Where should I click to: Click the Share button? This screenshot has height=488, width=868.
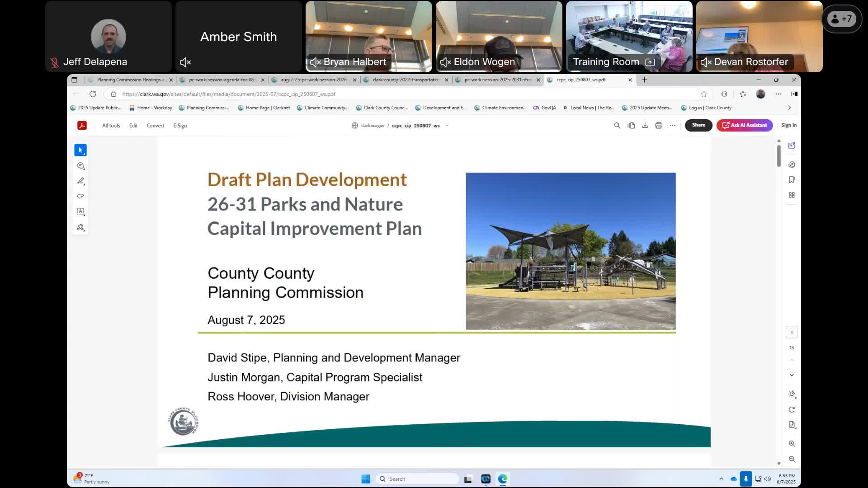click(698, 125)
